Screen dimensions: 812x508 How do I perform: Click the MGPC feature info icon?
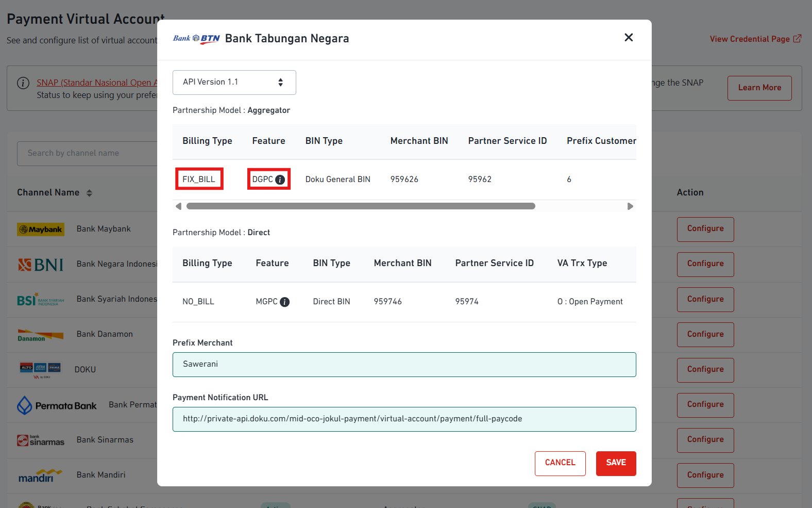coord(284,302)
